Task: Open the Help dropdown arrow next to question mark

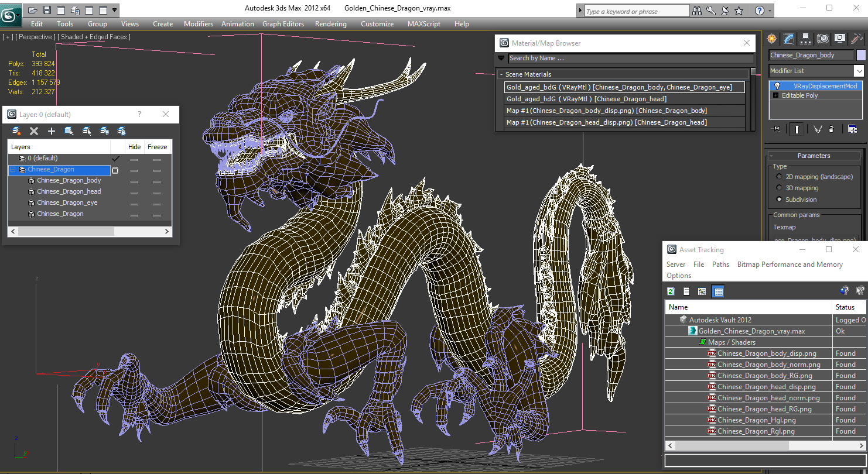Action: coord(769,11)
